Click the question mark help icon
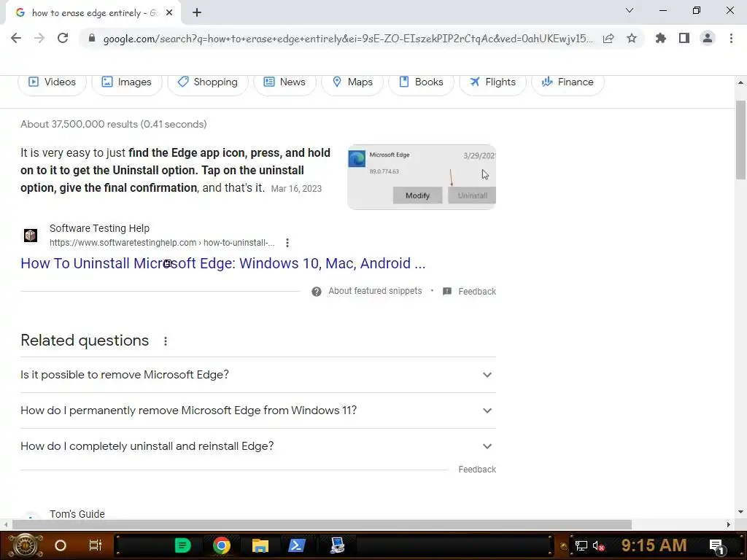 point(317,292)
